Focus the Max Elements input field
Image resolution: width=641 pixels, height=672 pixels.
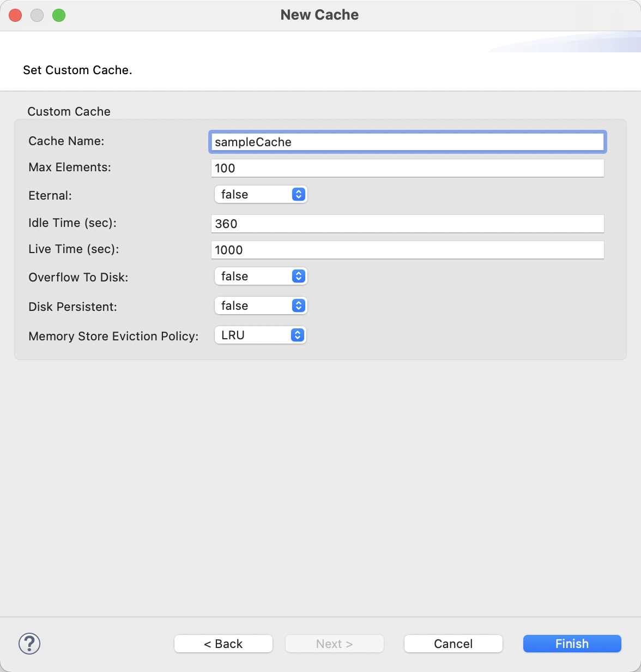[x=407, y=168]
